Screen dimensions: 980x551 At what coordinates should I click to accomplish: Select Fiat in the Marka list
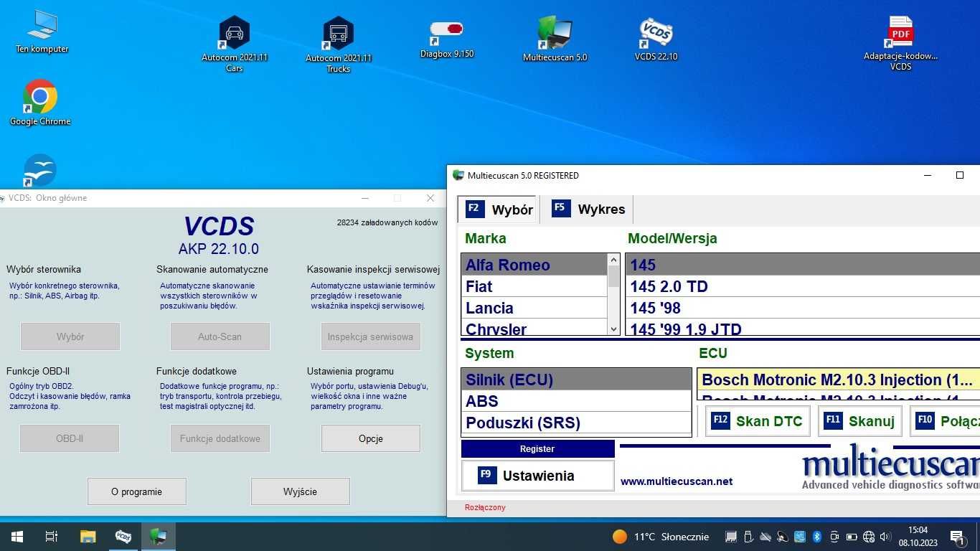click(x=534, y=286)
